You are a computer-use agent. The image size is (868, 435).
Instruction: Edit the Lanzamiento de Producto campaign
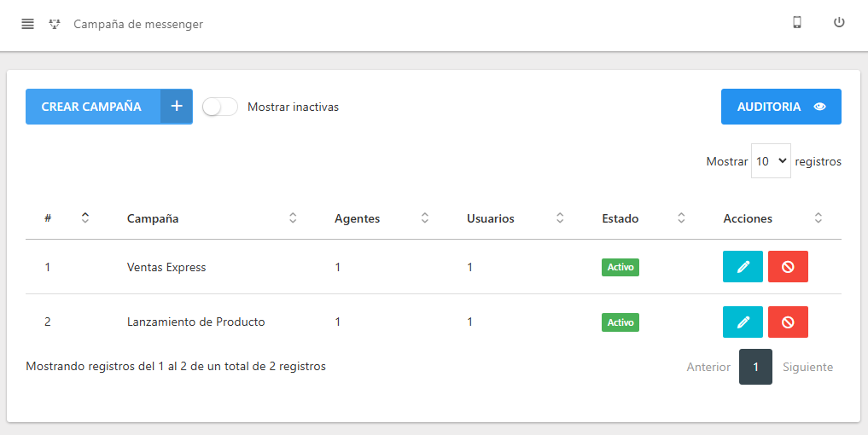(x=743, y=322)
